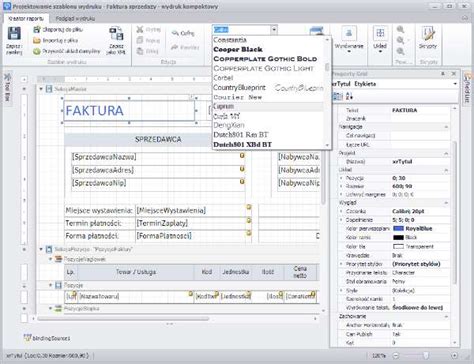Click zoom out minus button in status bar
474x364 pixels.
pyautogui.click(x=395, y=356)
